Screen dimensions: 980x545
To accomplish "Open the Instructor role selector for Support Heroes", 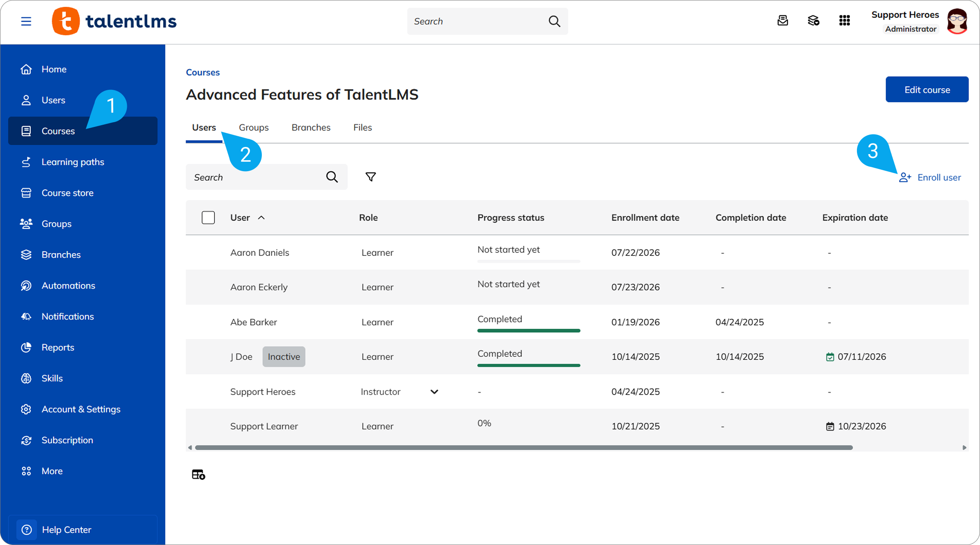I will [400, 392].
